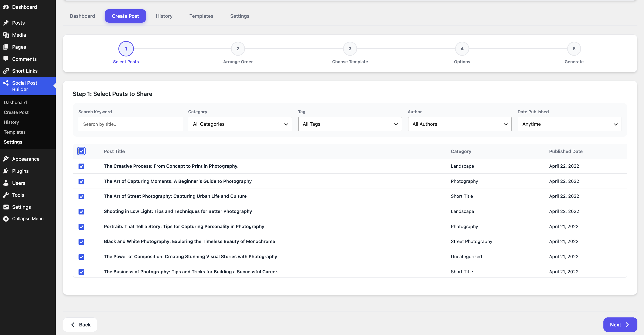
Task: Click 'The Power of Composition' post title
Action: coord(190,256)
